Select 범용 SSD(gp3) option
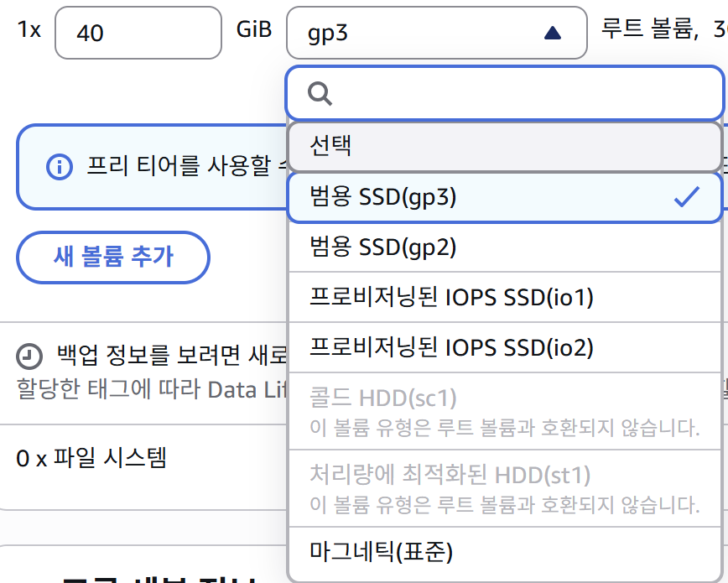The image size is (728, 583). click(505, 197)
